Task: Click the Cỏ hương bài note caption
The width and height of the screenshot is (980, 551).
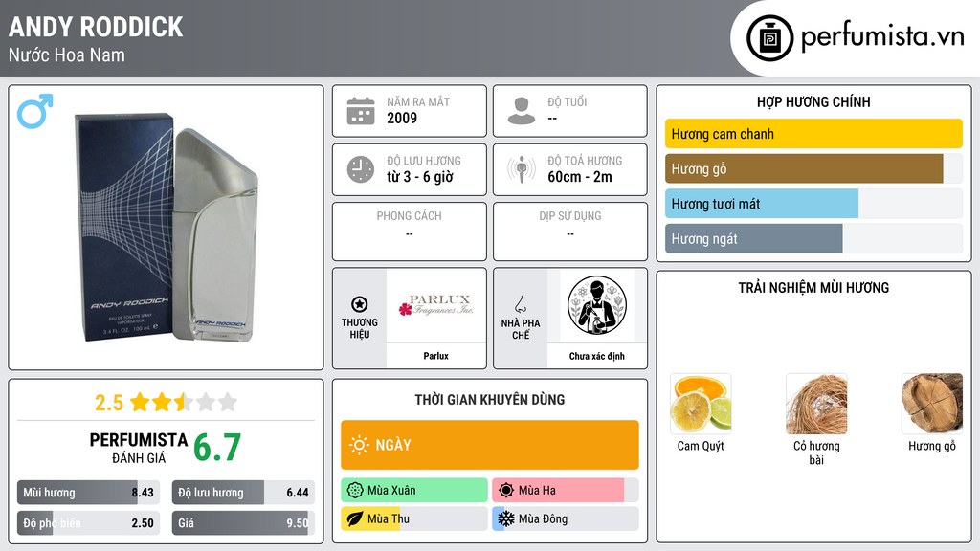Action: pyautogui.click(x=816, y=452)
